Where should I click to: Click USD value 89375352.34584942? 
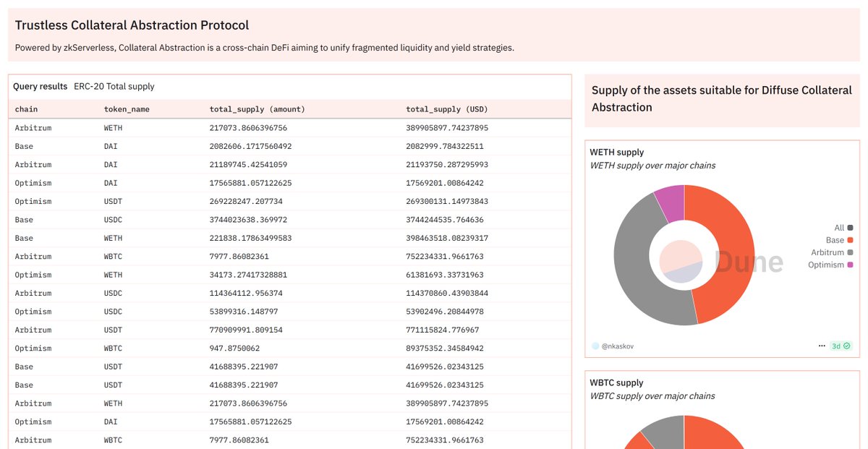coord(445,348)
